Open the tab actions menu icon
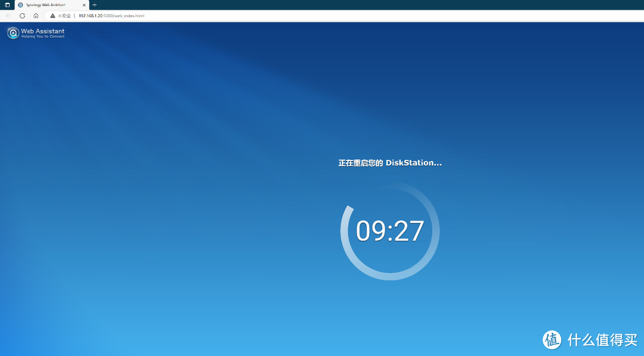The height and width of the screenshot is (356, 644). pos(7,5)
